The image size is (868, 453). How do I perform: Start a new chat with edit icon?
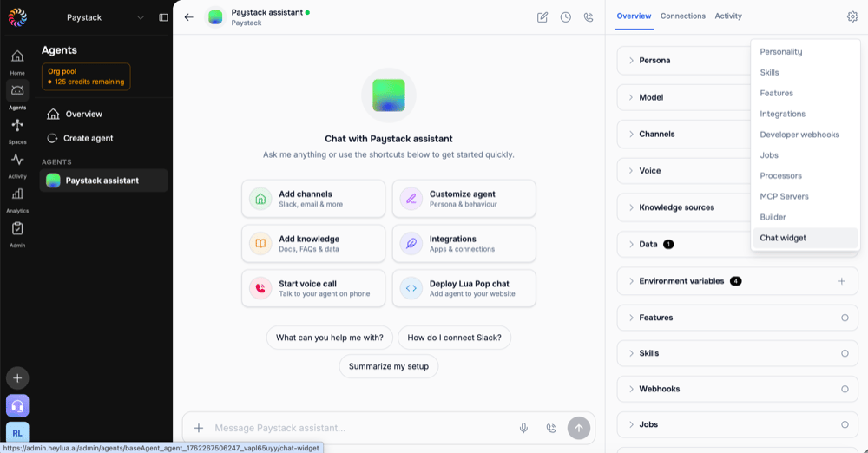click(x=542, y=17)
